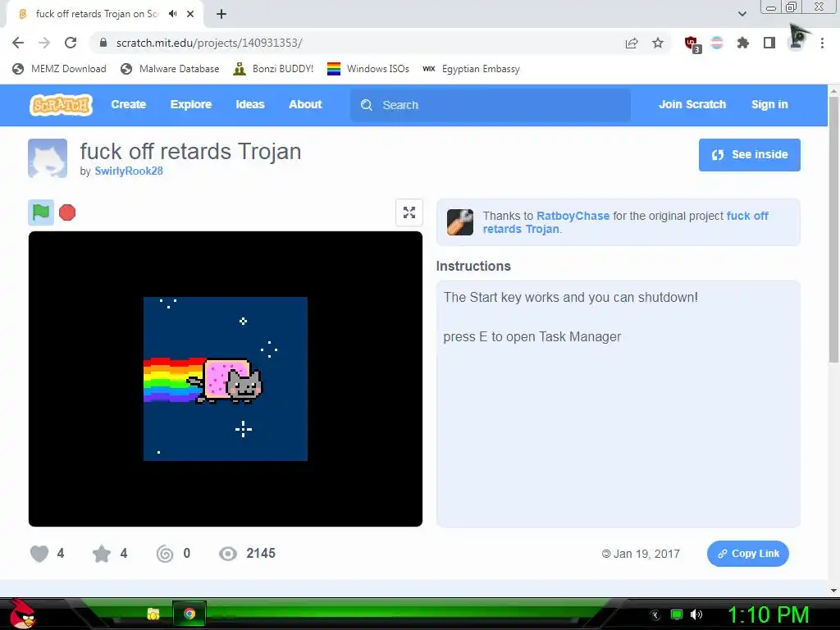View remixes via the swirl icon
This screenshot has width=840, height=630.
point(165,554)
